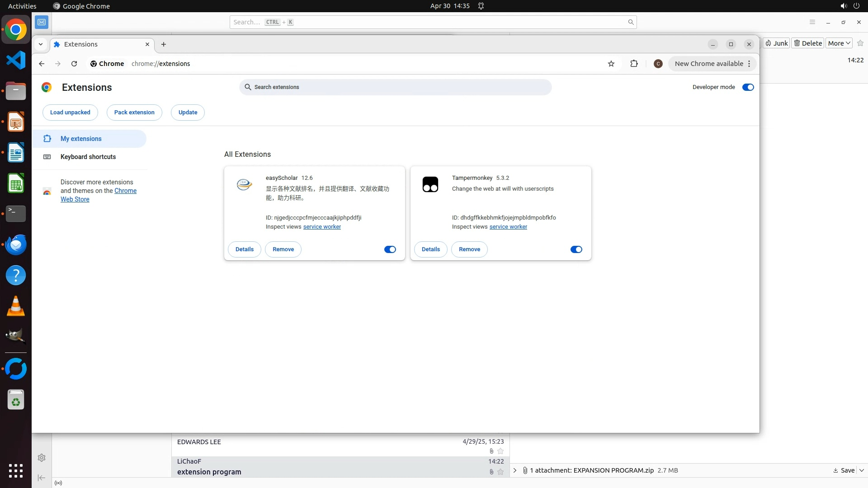Open the tab search dropdown arrow
Image resolution: width=868 pixels, height=488 pixels.
point(41,44)
